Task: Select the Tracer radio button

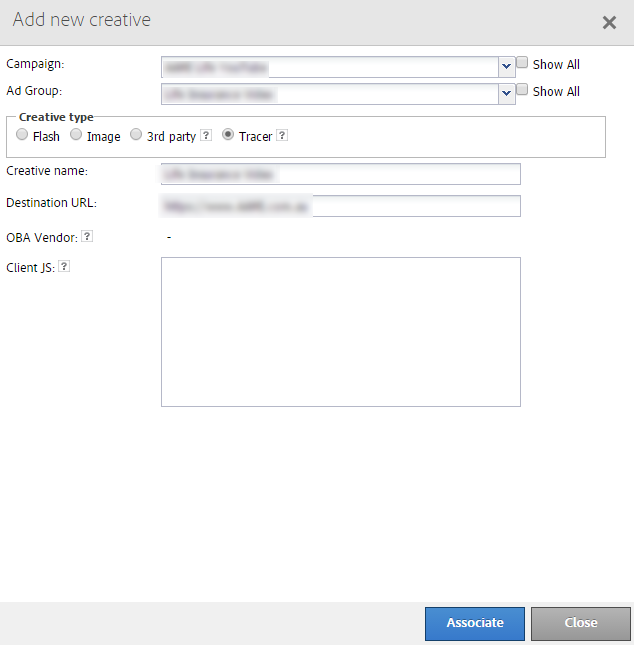Action: coord(228,136)
